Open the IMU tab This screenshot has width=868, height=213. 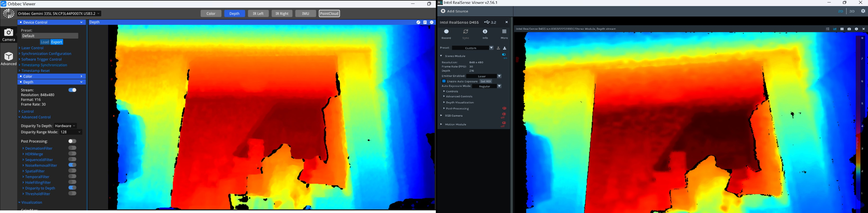[306, 13]
